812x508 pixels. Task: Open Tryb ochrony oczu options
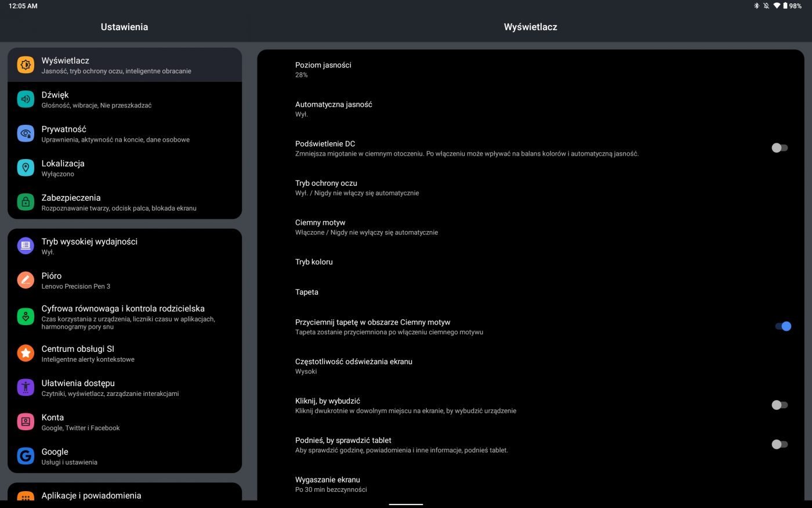pos(531,188)
